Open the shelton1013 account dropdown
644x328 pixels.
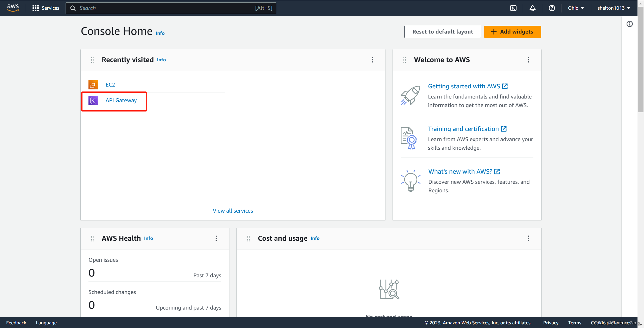point(614,8)
